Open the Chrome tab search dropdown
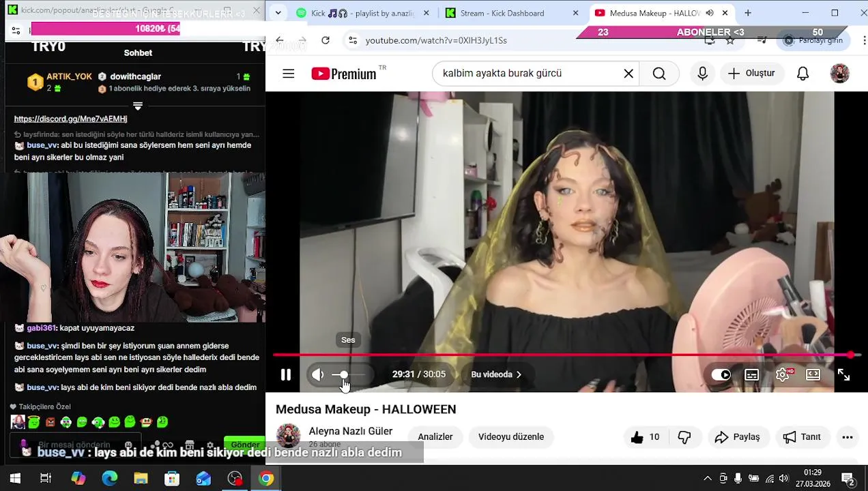 (277, 13)
